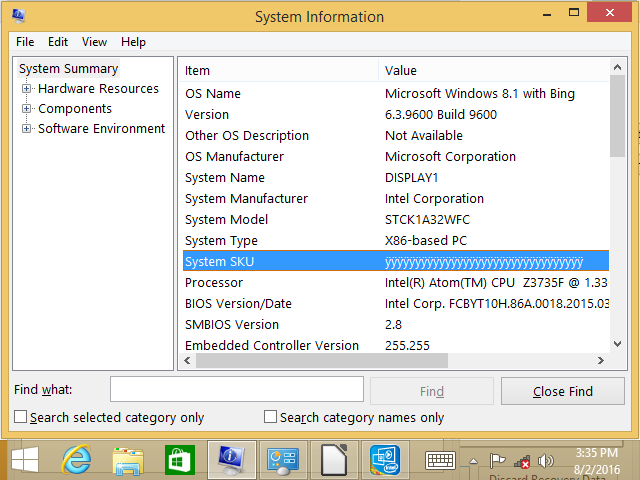The width and height of the screenshot is (640, 480).
Task: Select the System Model row
Action: point(396,220)
